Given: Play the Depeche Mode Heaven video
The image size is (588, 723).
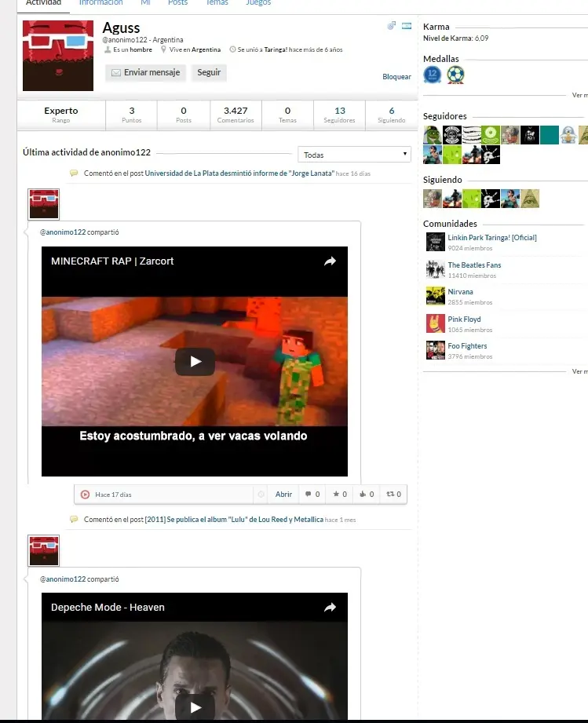Looking at the screenshot, I should click(195, 707).
